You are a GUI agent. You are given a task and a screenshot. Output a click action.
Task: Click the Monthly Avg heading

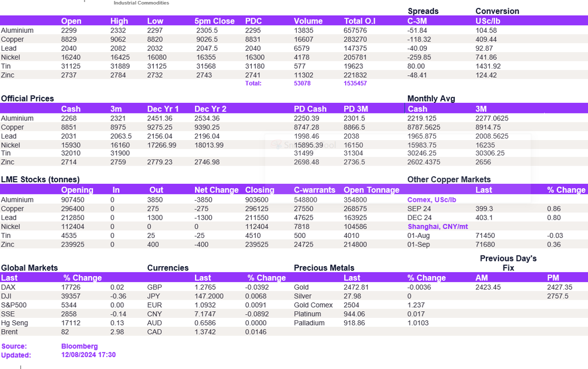coord(431,98)
